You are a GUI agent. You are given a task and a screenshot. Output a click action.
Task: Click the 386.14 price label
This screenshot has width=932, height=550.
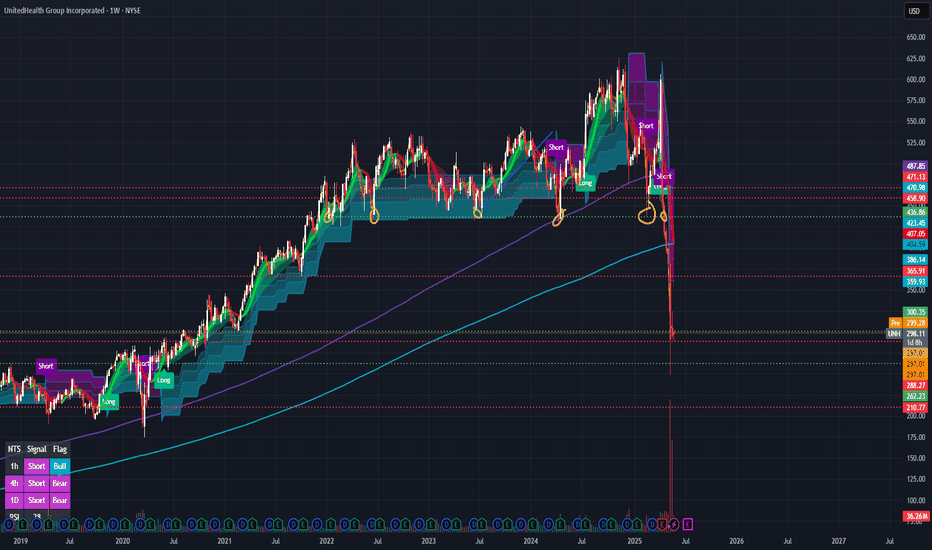tap(915, 259)
